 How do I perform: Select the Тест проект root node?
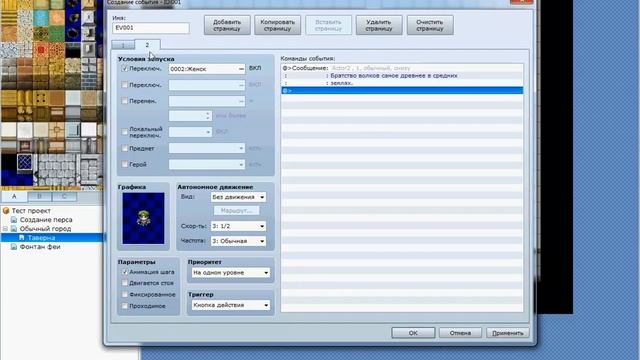31,211
